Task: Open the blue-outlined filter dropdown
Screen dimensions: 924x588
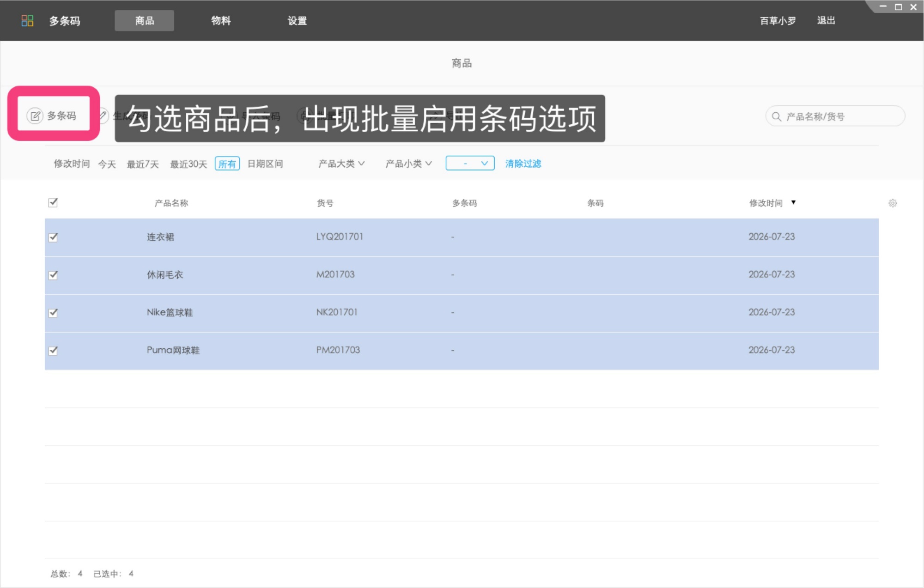Action: coord(470,163)
